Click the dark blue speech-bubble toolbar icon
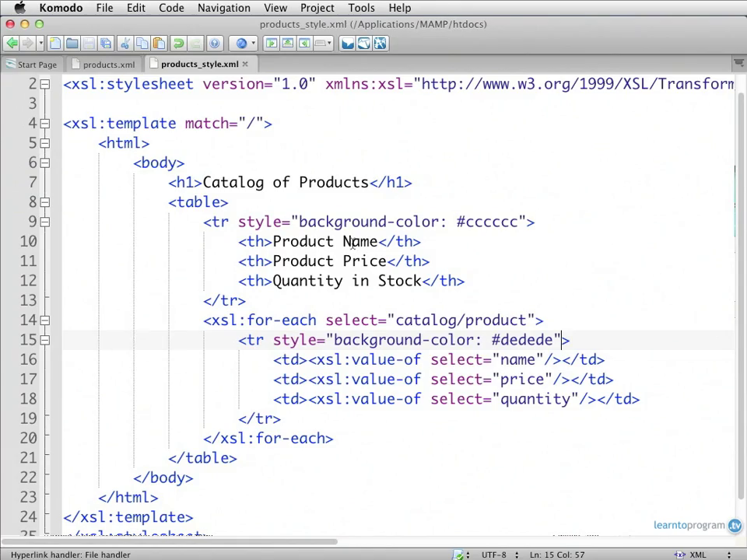The image size is (747, 560). click(348, 44)
